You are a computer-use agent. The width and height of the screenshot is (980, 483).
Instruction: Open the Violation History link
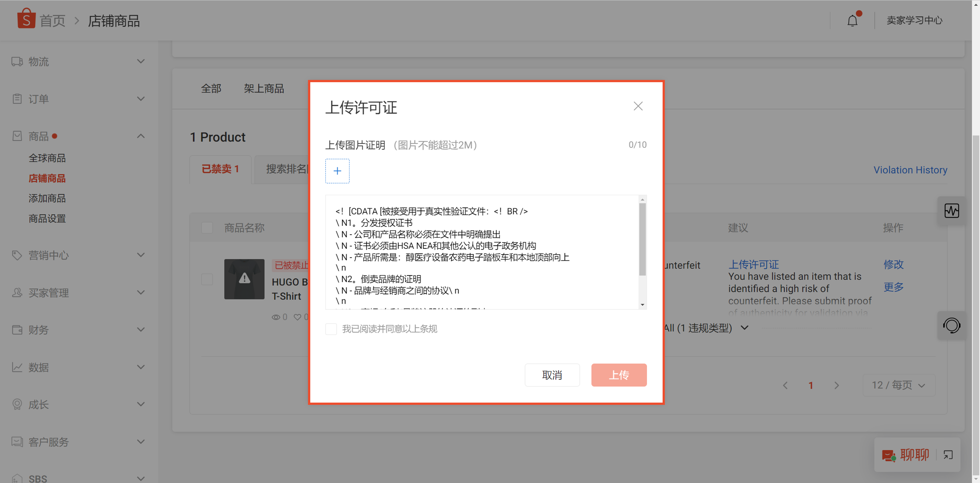coord(910,170)
